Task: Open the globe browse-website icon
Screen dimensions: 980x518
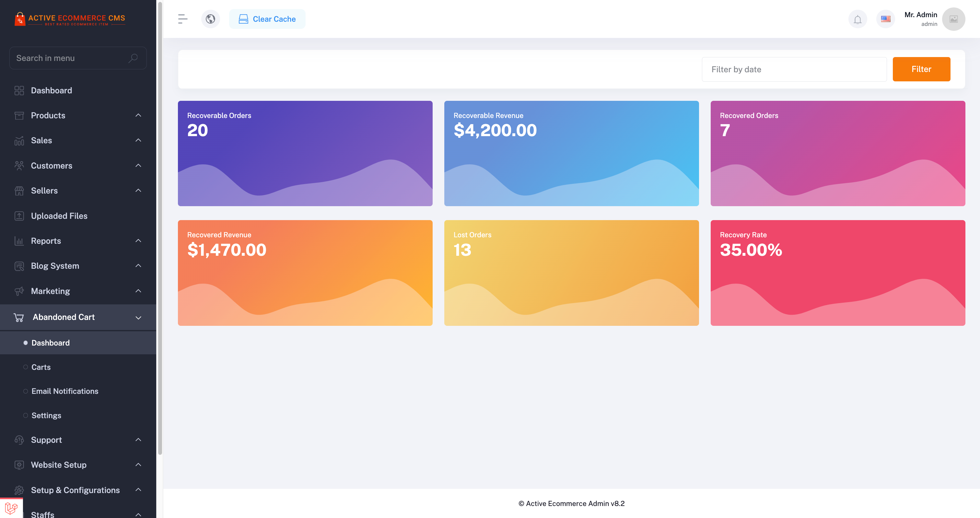Action: point(210,19)
